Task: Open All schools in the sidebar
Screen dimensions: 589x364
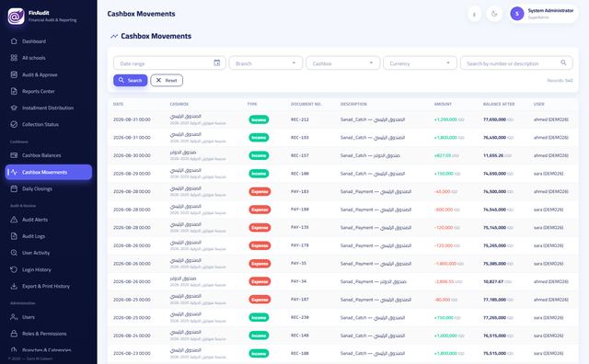Action: coord(49,58)
